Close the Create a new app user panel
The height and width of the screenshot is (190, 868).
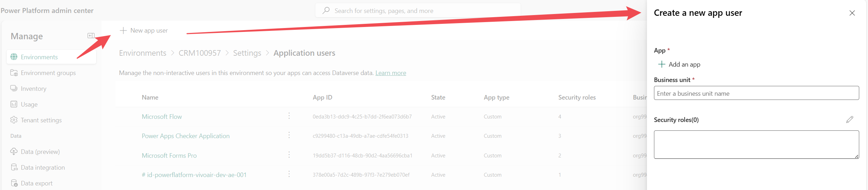(852, 13)
